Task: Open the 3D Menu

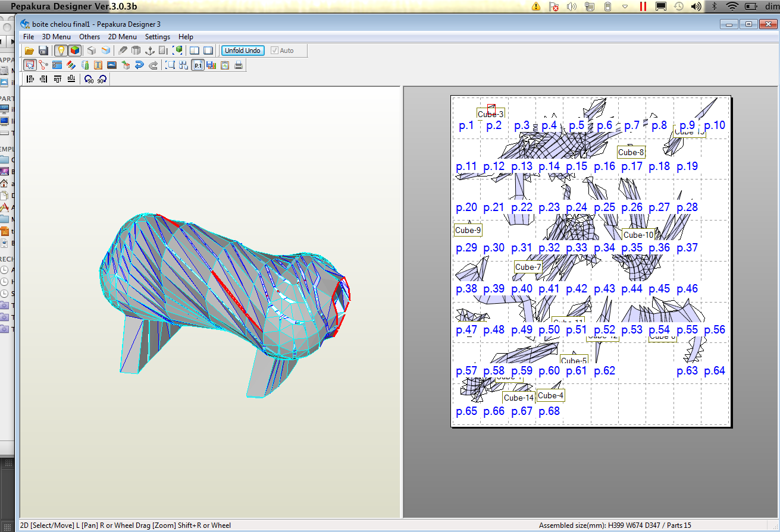Action: (56, 37)
